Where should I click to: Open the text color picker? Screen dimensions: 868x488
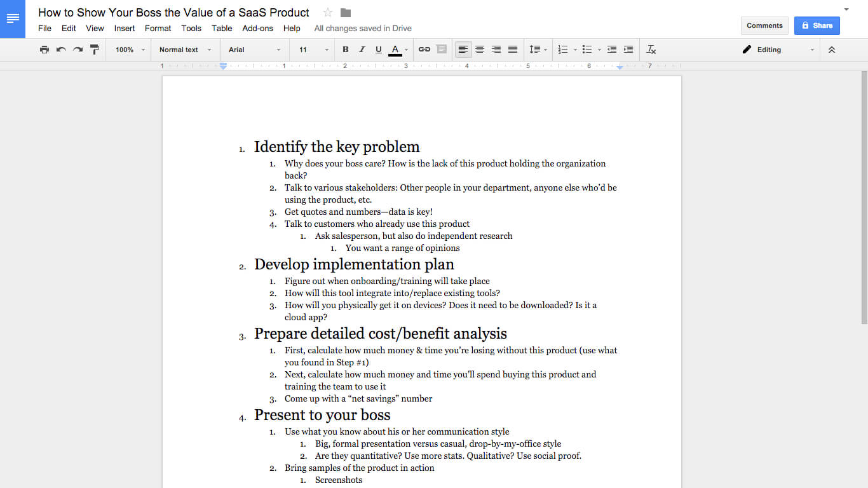click(x=398, y=50)
